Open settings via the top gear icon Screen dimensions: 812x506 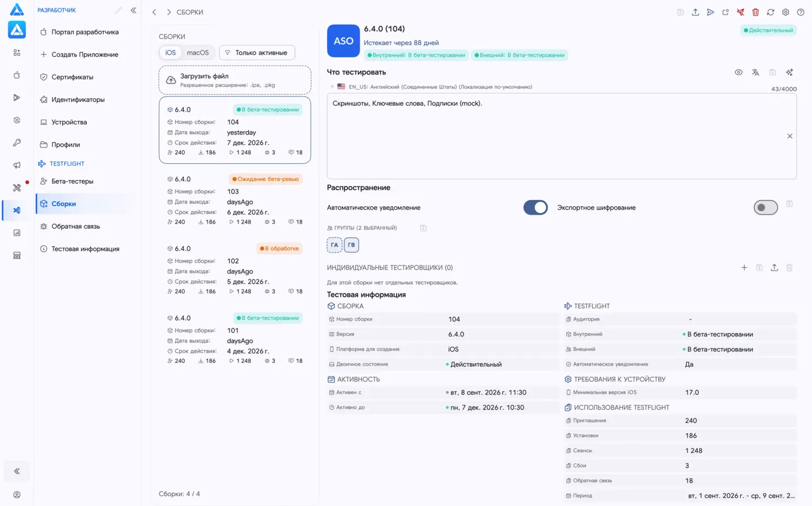tap(785, 12)
